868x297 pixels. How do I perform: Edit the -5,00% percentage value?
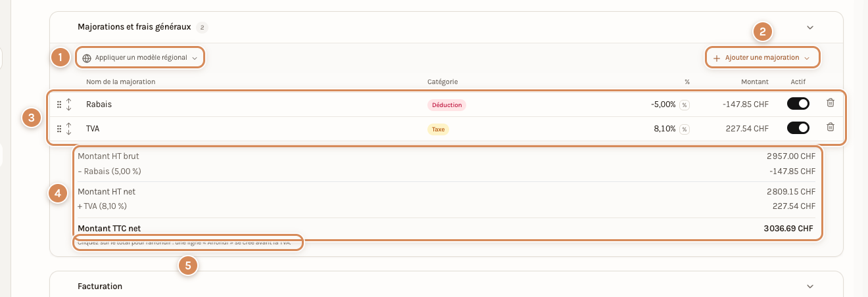tap(663, 104)
